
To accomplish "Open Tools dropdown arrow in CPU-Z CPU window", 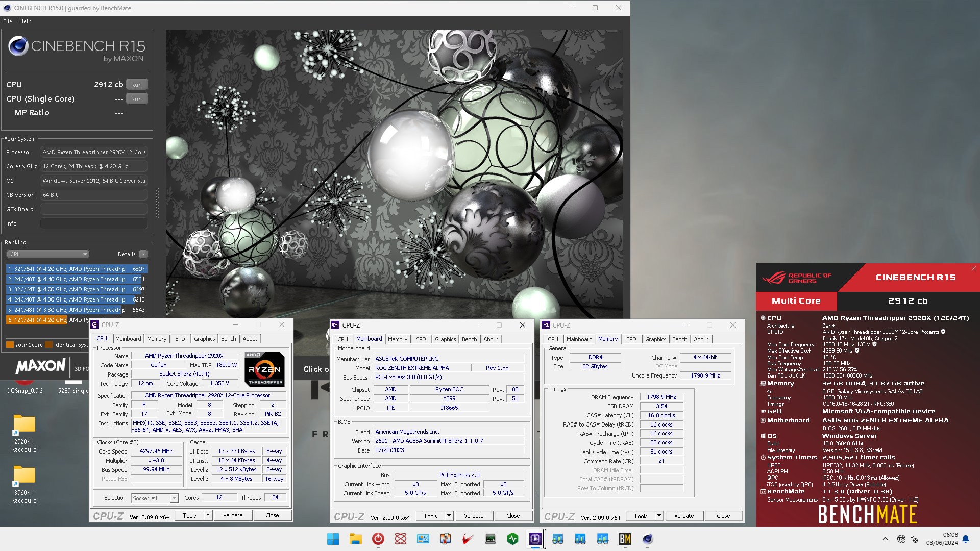I will [208, 515].
